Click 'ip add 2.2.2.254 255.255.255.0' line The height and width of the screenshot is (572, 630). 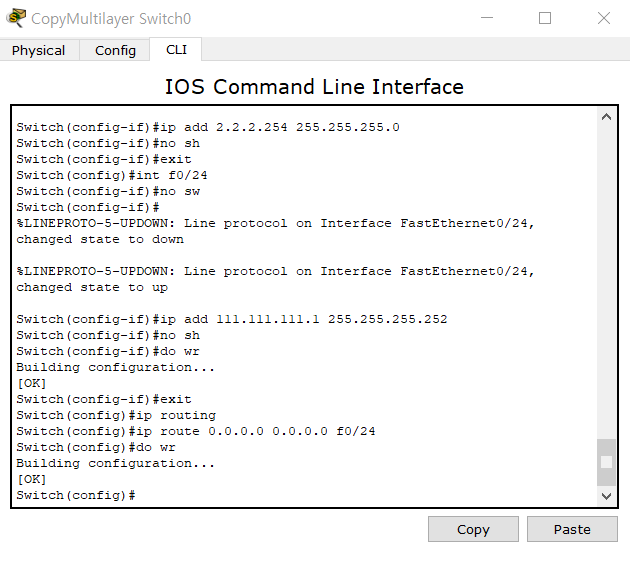point(208,127)
